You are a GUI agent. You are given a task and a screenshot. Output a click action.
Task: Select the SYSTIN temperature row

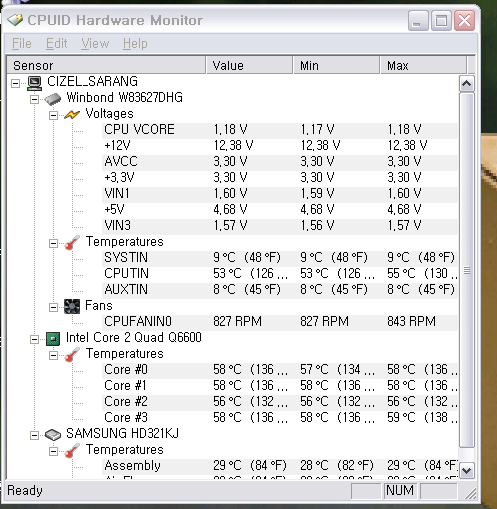[x=280, y=258]
